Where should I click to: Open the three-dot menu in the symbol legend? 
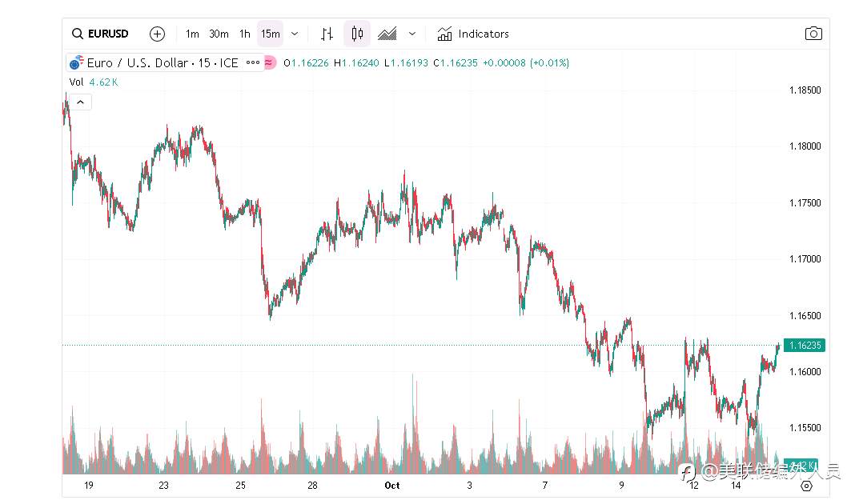click(253, 62)
